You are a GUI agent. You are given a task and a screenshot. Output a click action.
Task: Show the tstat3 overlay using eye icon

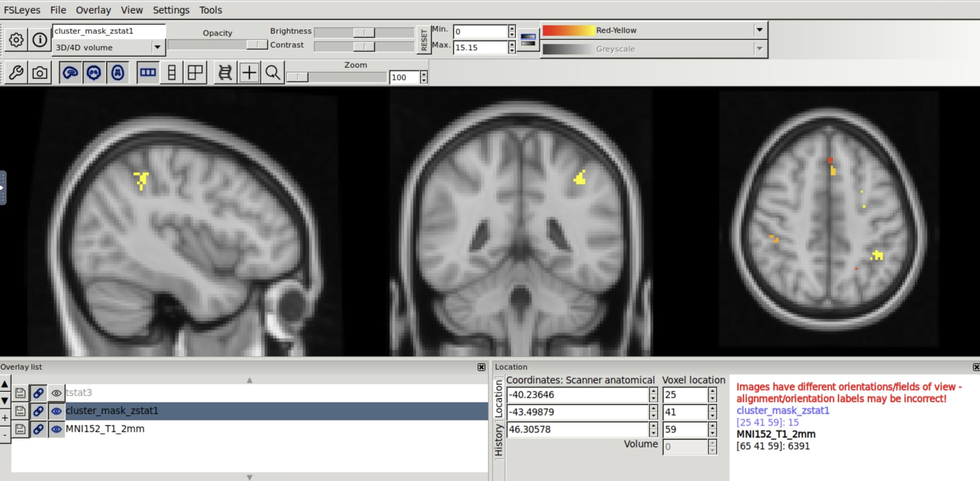pyautogui.click(x=56, y=393)
